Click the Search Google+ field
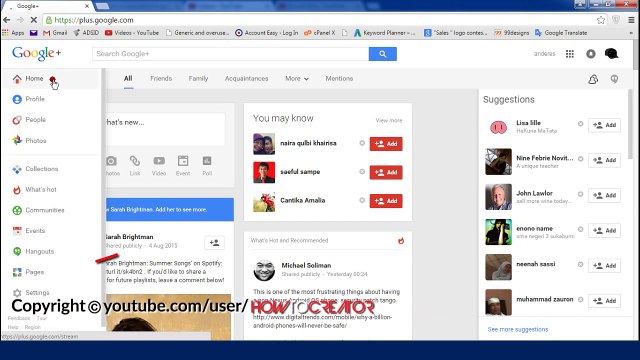This screenshot has width=640, height=360. (x=230, y=54)
